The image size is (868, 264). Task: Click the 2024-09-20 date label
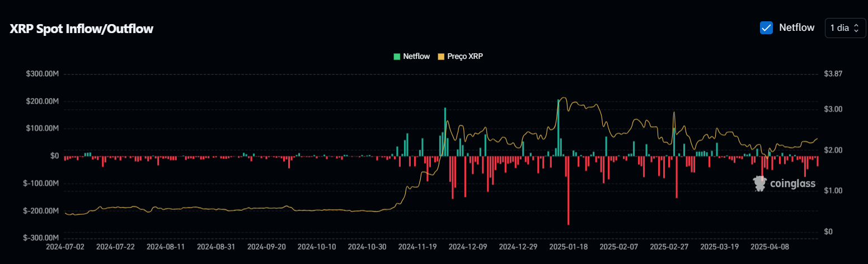[x=266, y=246]
